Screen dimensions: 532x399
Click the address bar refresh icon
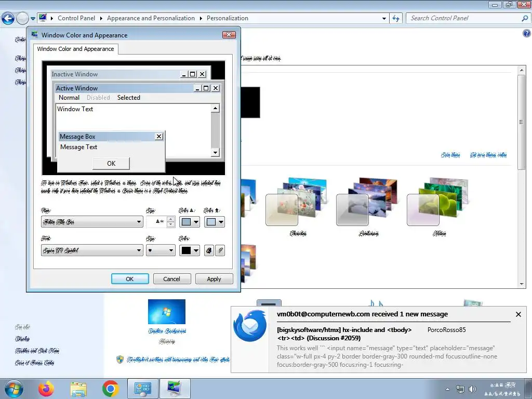pyautogui.click(x=395, y=18)
